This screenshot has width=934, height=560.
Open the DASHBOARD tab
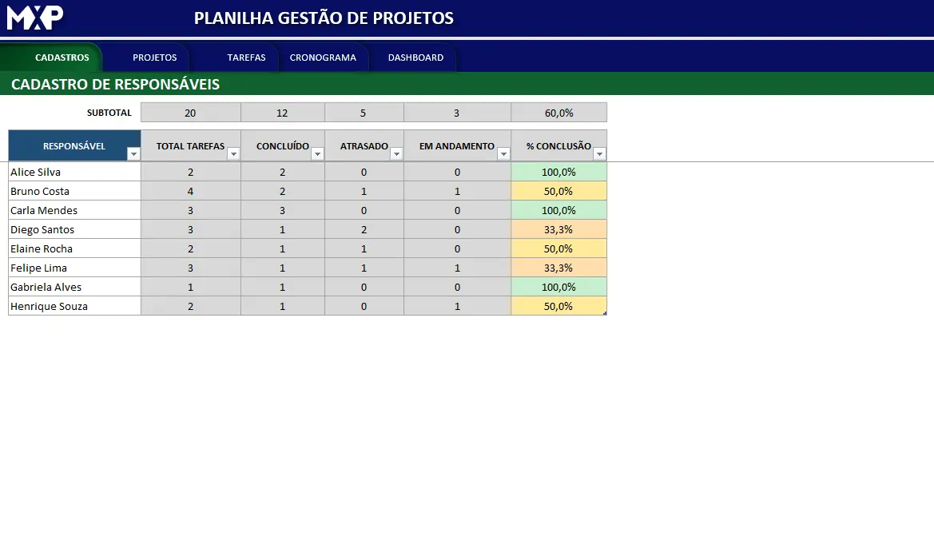click(415, 58)
